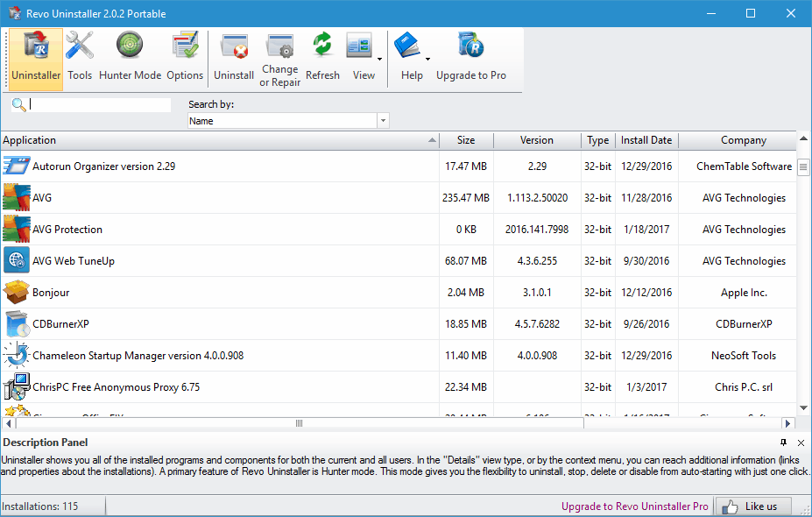Click the horizontal scrollbar right arrow

tap(787, 423)
